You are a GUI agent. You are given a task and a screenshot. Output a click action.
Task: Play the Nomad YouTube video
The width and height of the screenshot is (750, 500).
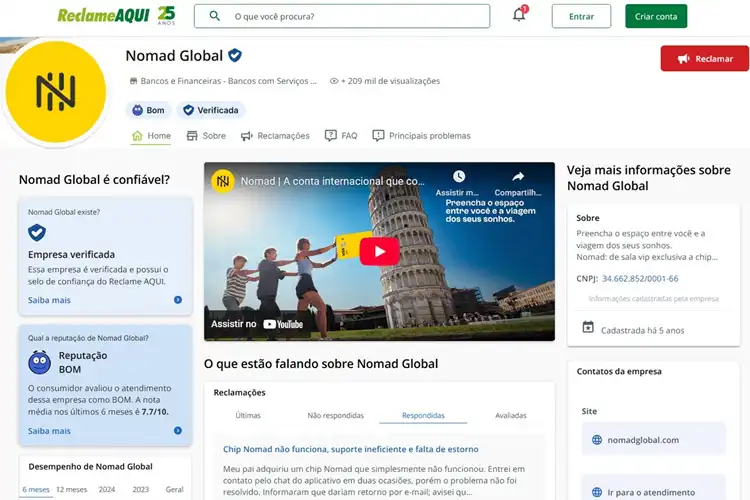[379, 251]
